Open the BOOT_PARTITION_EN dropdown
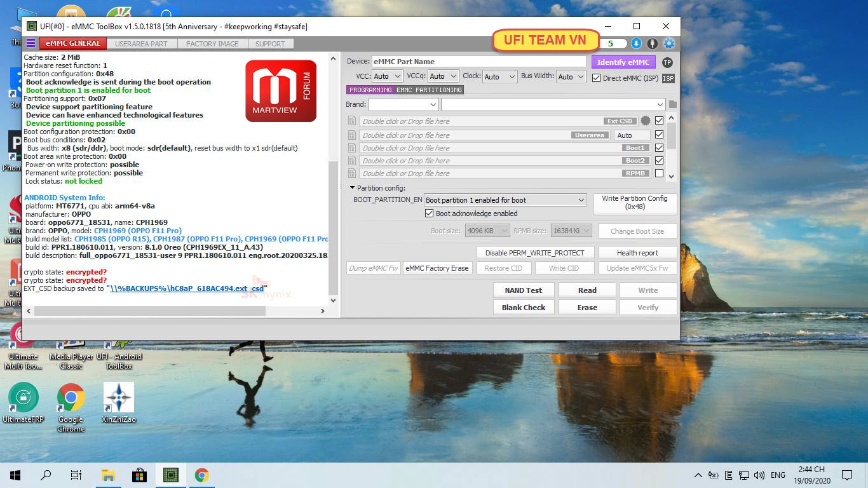This screenshot has height=488, width=868. (x=505, y=200)
